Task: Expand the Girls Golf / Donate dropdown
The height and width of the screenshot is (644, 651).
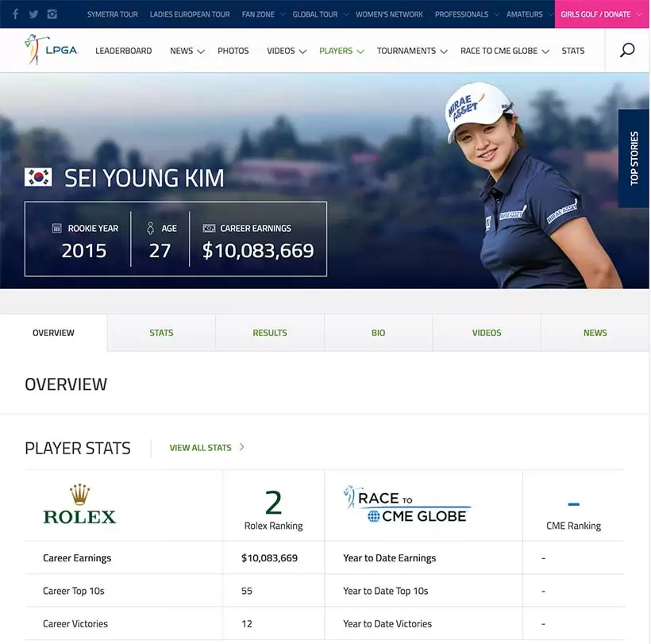Action: pyautogui.click(x=601, y=14)
